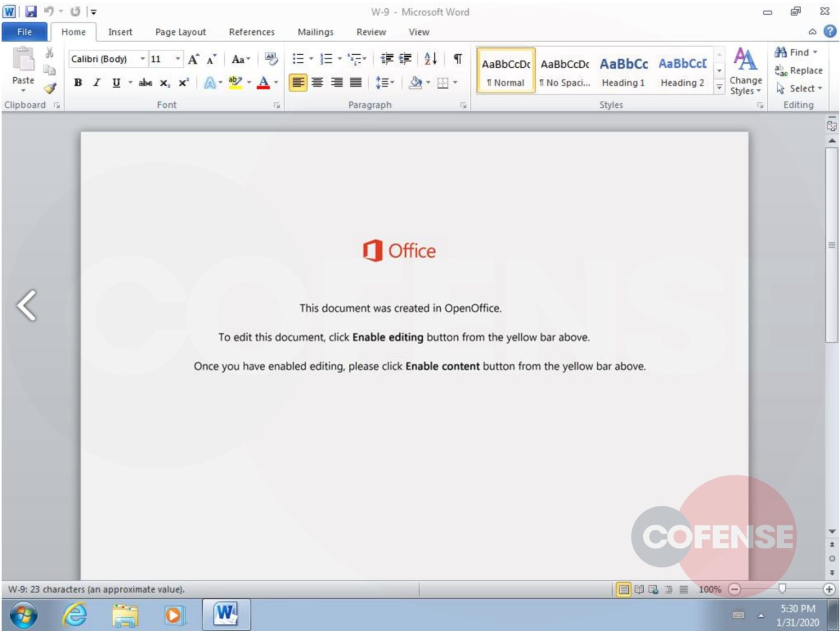This screenshot has width=840, height=631.
Task: Apply the No Spacing style
Action: pyautogui.click(x=565, y=71)
